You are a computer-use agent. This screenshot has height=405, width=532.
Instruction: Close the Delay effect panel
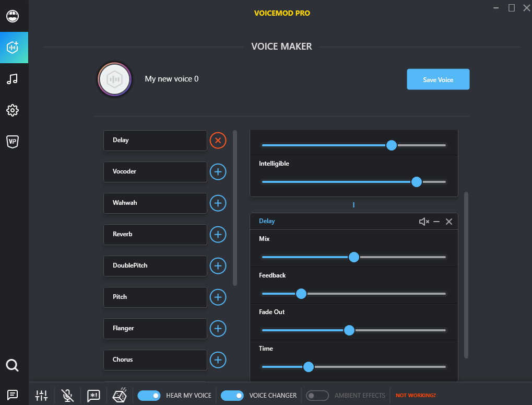449,222
